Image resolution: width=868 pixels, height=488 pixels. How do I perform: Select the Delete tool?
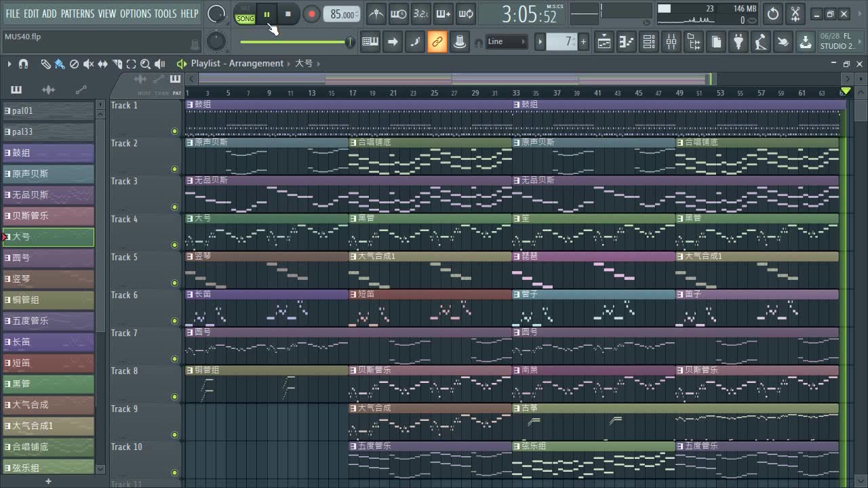74,64
